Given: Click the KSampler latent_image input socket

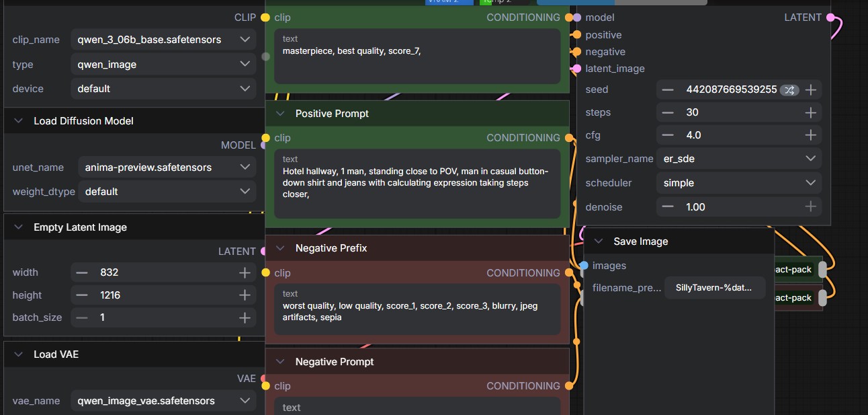Looking at the screenshot, I should point(576,69).
